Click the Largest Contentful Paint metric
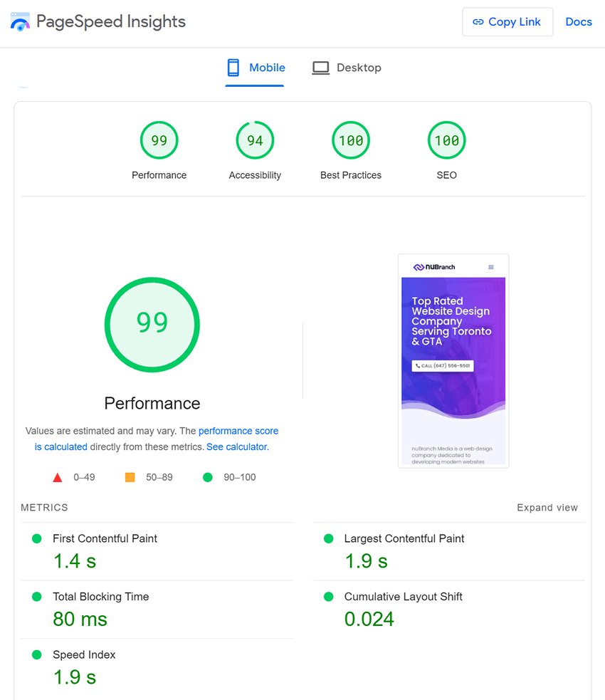Screen dimensions: 605x700 [404, 539]
